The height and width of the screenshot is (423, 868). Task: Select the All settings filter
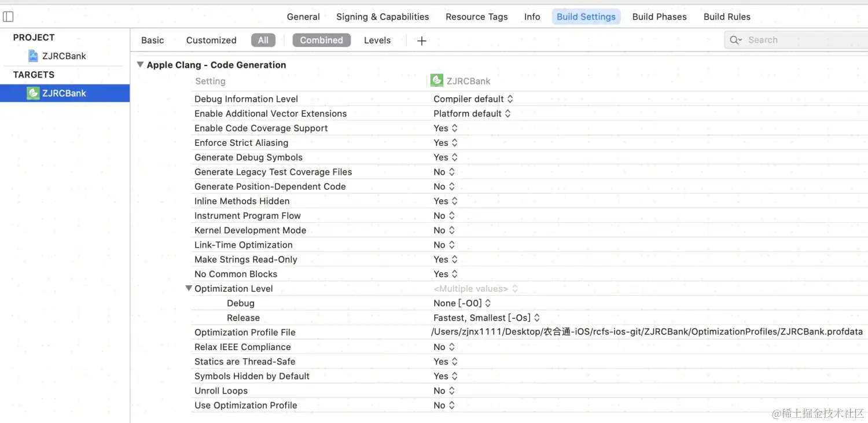point(263,41)
